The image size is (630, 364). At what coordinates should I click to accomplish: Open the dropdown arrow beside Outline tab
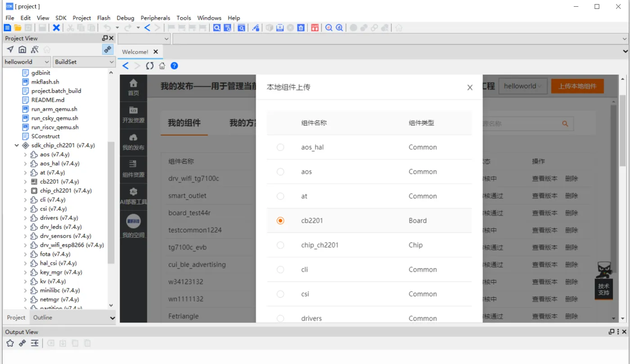click(112, 318)
